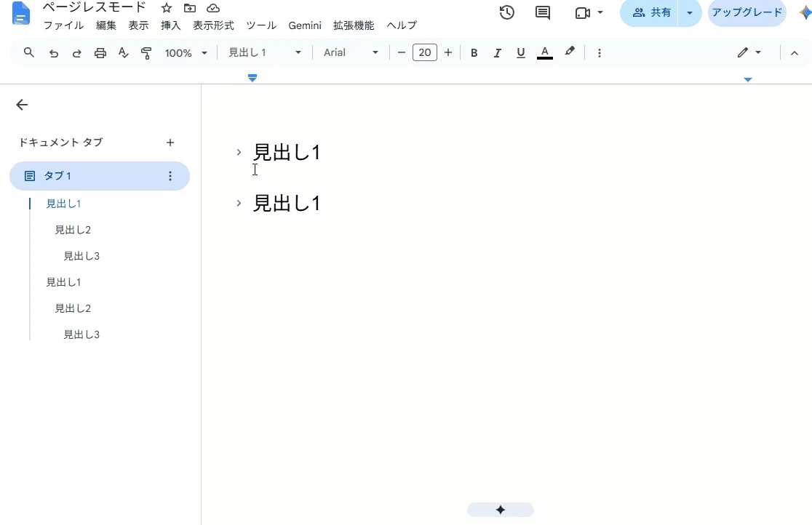Run spelling and grammar check
The height and width of the screenshot is (525, 812).
123,53
